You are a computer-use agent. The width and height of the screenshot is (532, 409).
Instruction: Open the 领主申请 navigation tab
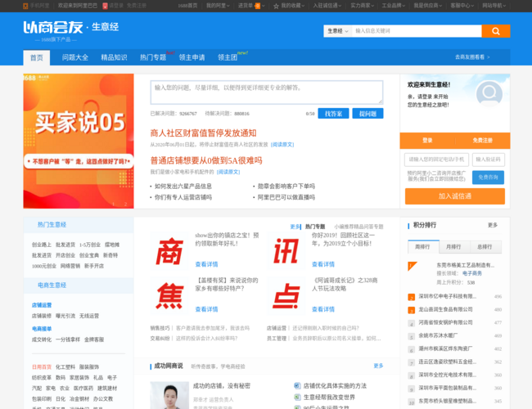point(192,57)
